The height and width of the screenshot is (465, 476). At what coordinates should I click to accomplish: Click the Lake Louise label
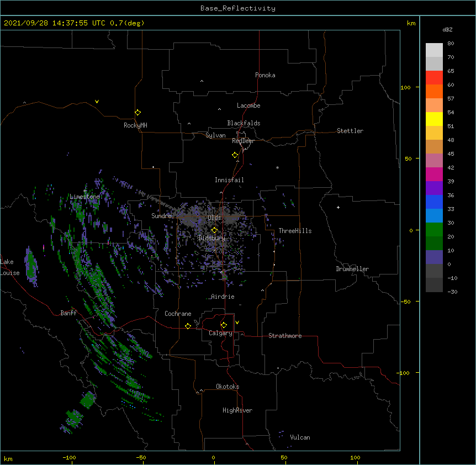[x=9, y=267]
